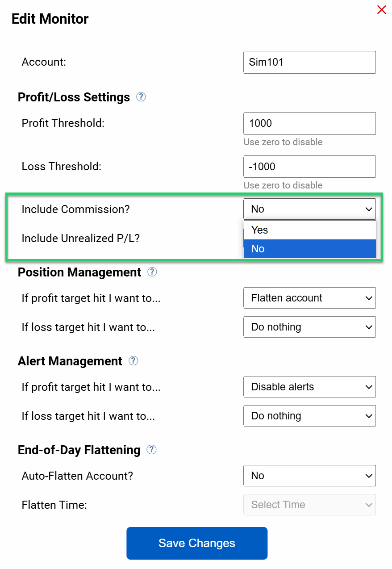Image resolution: width=392 pixels, height=569 pixels.
Task: Open the Alert Management help icon
Action: [x=133, y=360]
